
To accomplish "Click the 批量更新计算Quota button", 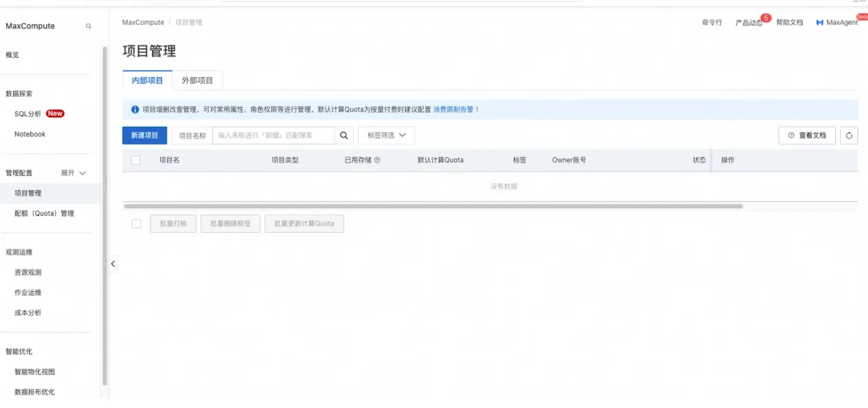I will (x=304, y=224).
